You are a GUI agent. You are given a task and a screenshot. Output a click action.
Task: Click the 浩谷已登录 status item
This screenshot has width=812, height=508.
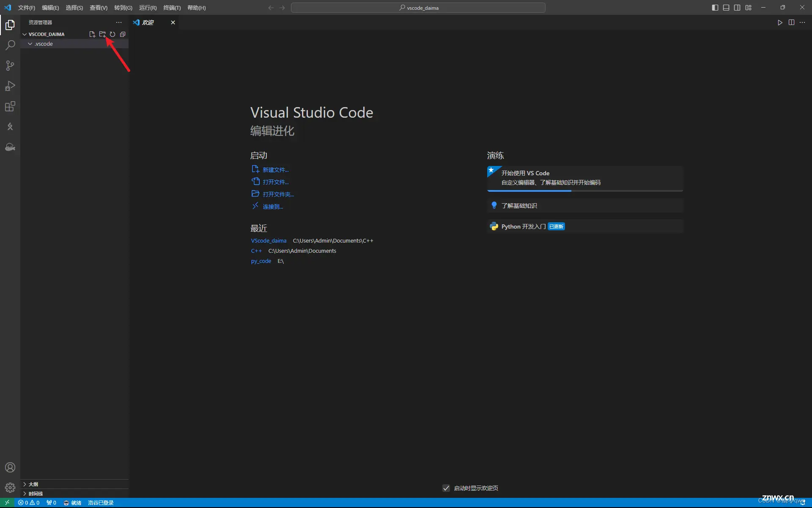101,502
